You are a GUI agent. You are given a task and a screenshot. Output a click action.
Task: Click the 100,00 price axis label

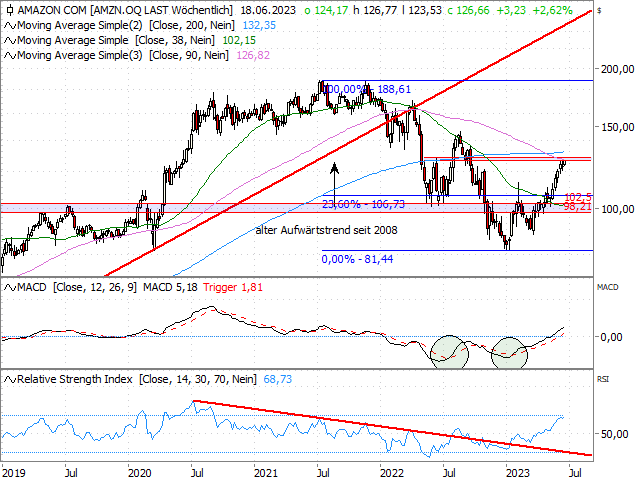tap(617, 209)
